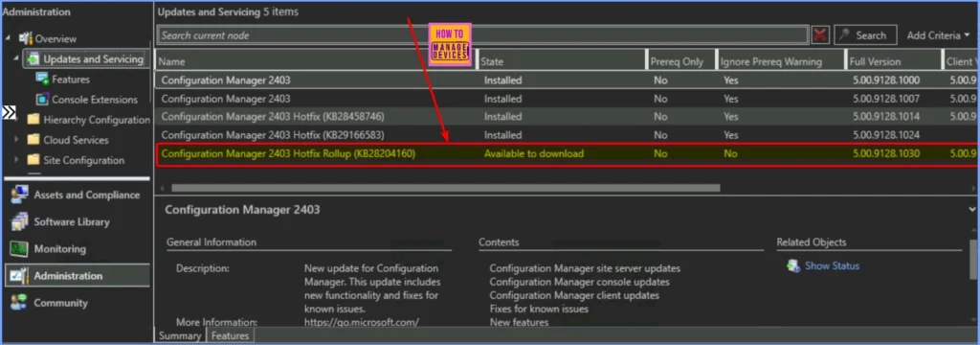Select Cloud Services in the tree
The image size is (980, 345).
pos(76,140)
